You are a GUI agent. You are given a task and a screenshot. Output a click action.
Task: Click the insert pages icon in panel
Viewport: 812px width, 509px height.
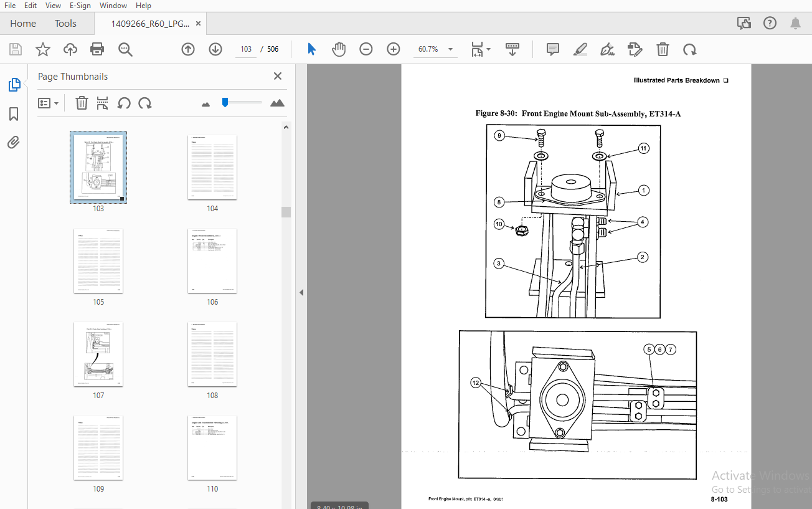[103, 103]
